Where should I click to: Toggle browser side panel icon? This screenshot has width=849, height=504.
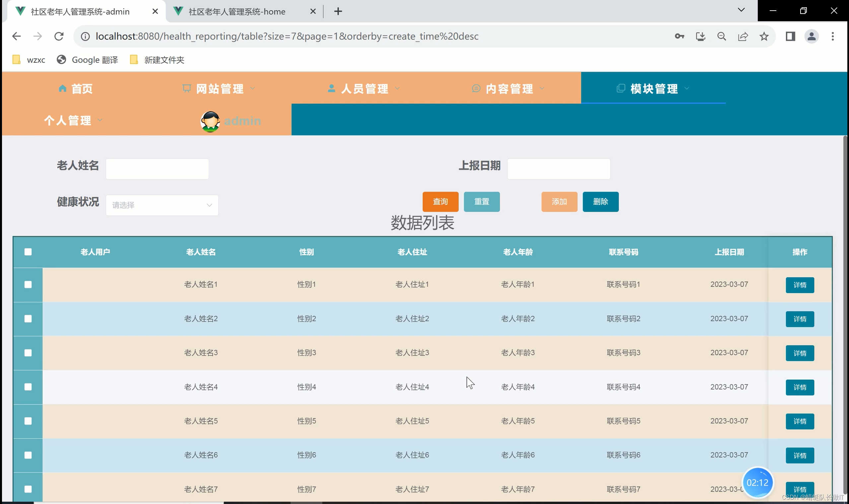tap(790, 36)
